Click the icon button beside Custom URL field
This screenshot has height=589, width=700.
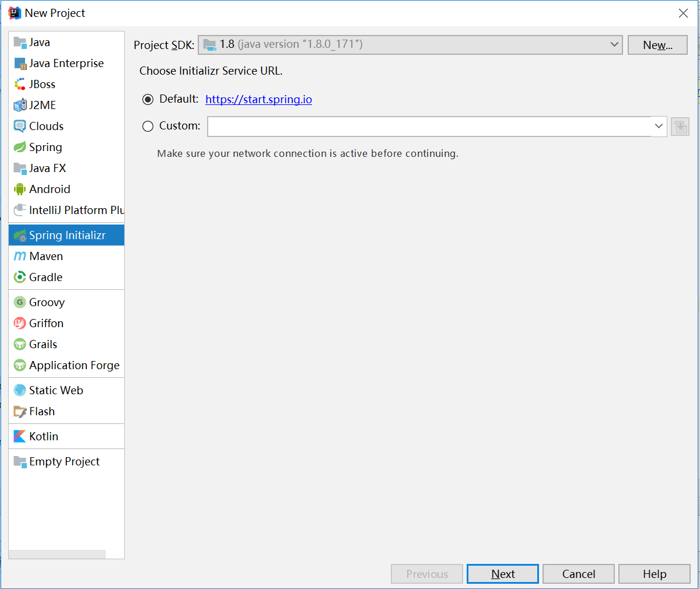pos(680,127)
